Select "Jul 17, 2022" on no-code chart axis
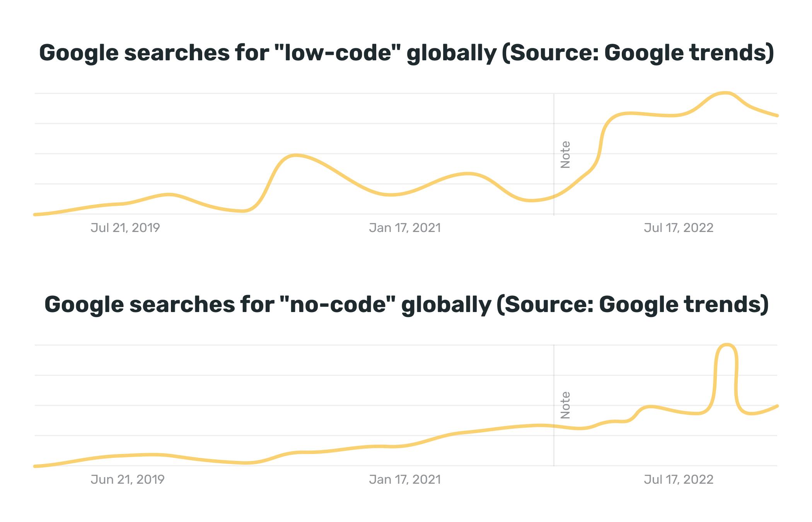This screenshot has height=522, width=812. [679, 479]
